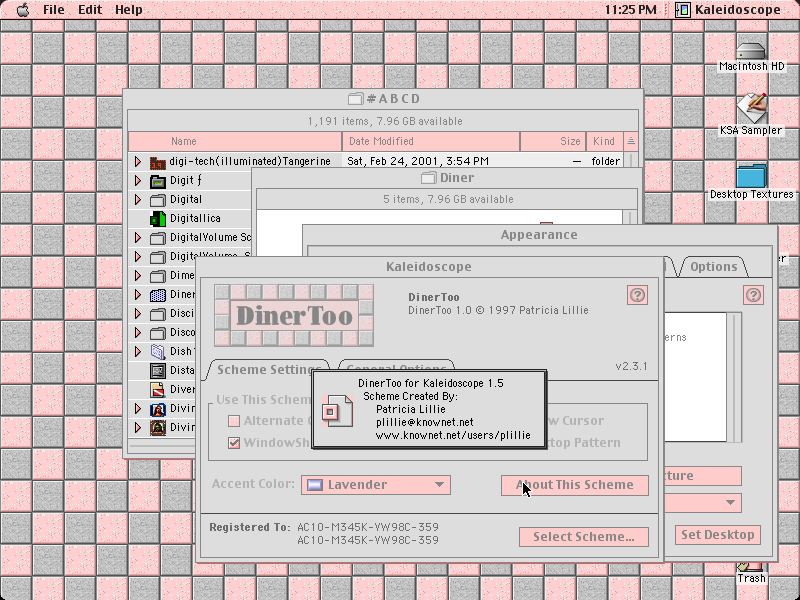Sort list by Date Modified column
This screenshot has width=800, height=600.
[431, 141]
